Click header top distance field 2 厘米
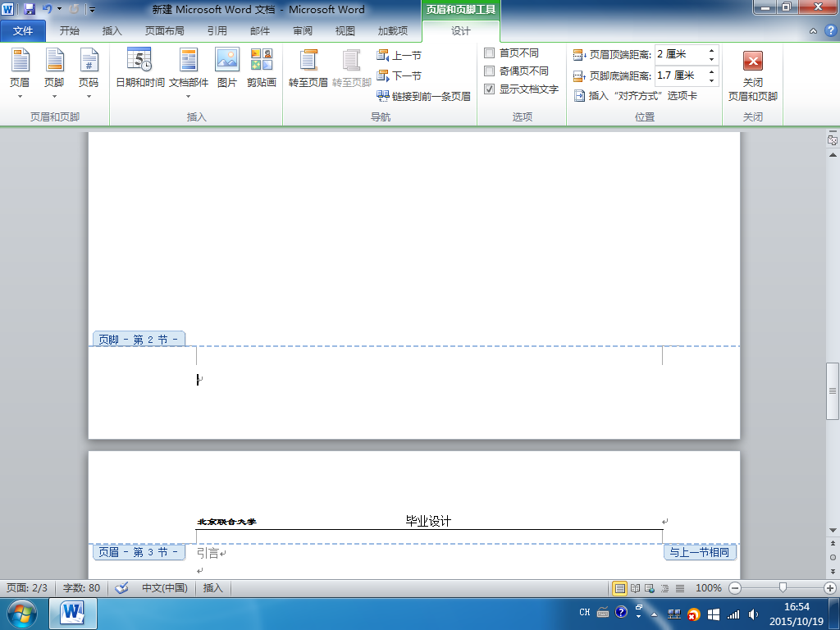 (680, 54)
